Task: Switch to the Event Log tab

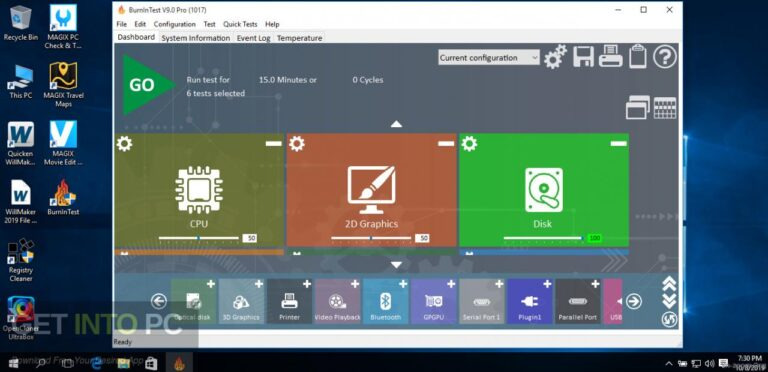Action: click(x=253, y=38)
